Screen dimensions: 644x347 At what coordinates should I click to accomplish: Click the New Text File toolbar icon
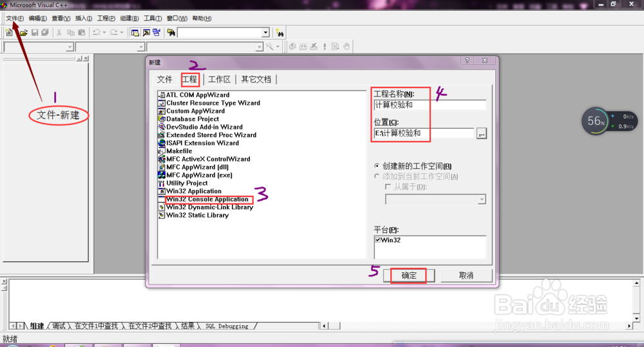pyautogui.click(x=9, y=32)
